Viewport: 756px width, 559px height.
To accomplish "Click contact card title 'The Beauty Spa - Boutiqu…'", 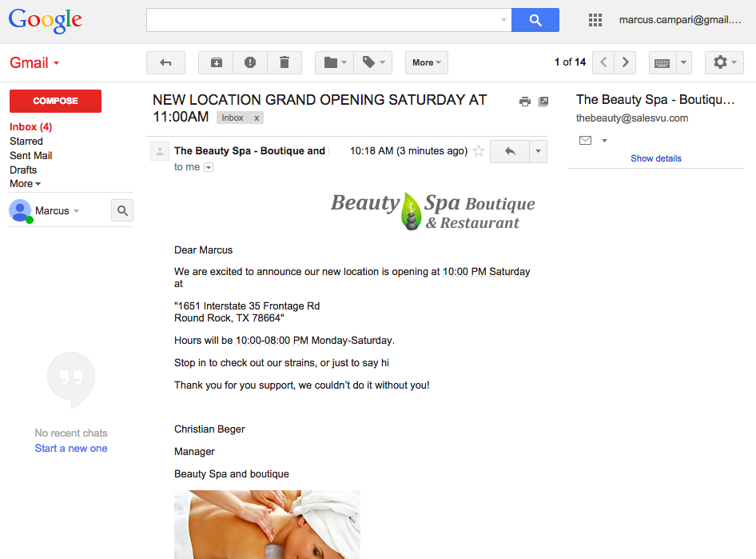I will pyautogui.click(x=655, y=99).
